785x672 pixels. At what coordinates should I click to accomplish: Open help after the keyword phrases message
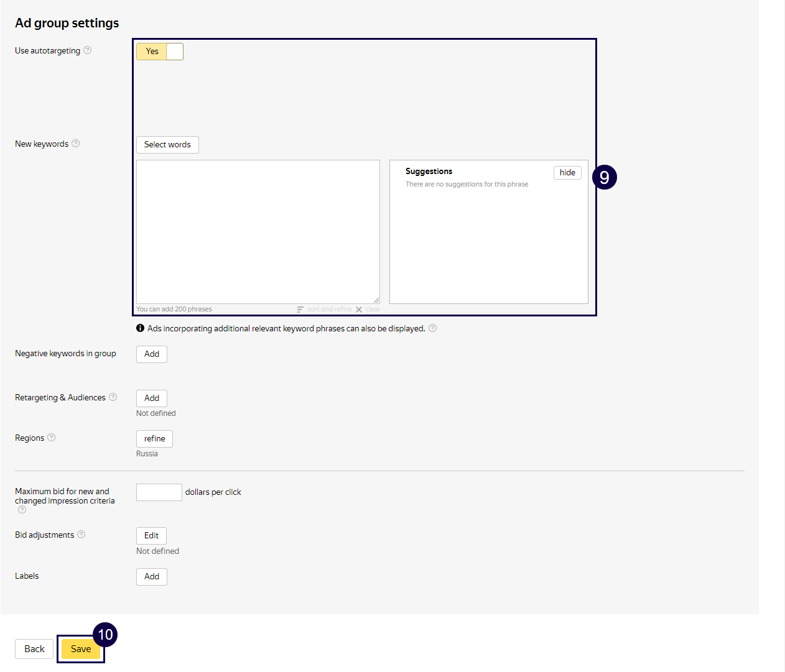432,328
